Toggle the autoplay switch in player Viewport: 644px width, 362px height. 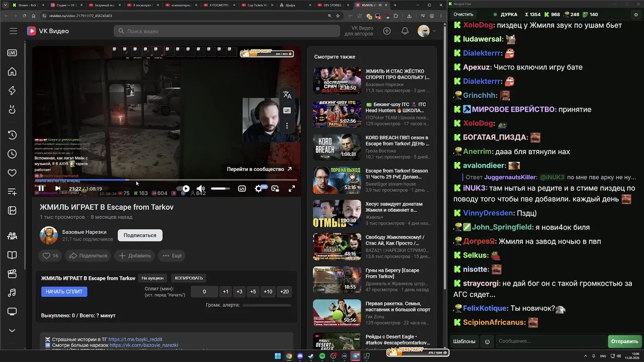pyautogui.click(x=183, y=189)
